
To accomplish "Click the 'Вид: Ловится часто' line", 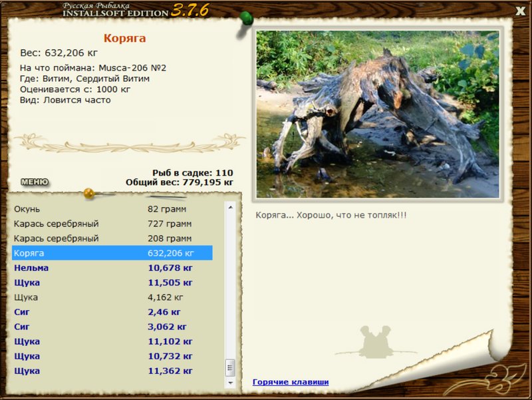I will 65,100.
